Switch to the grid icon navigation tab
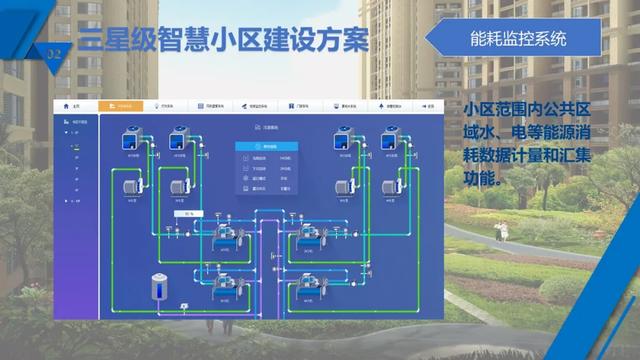640x360 pixels. coord(211,106)
